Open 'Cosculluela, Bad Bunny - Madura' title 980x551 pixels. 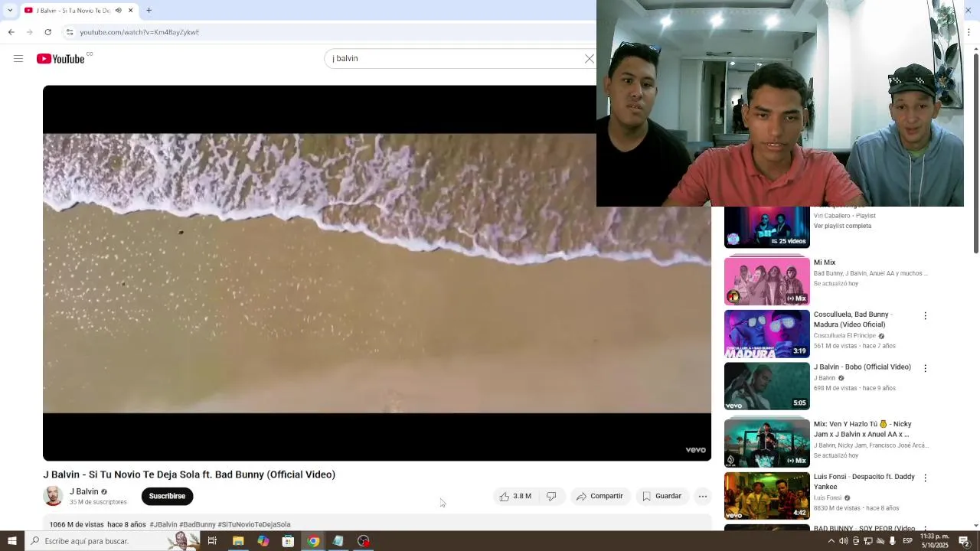click(x=853, y=319)
